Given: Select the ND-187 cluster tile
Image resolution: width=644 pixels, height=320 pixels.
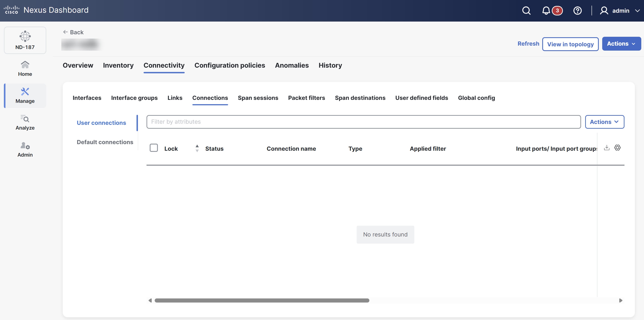Looking at the screenshot, I should pos(25,40).
